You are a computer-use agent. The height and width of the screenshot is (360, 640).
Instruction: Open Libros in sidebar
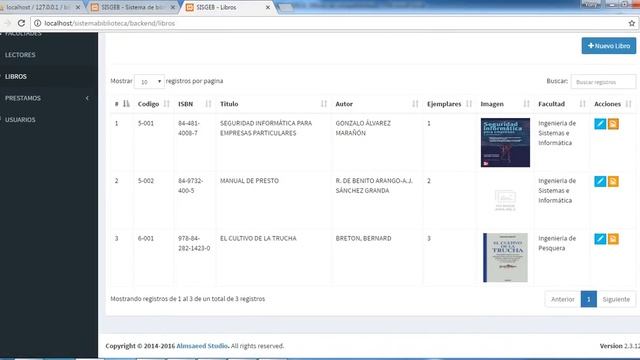tap(16, 76)
